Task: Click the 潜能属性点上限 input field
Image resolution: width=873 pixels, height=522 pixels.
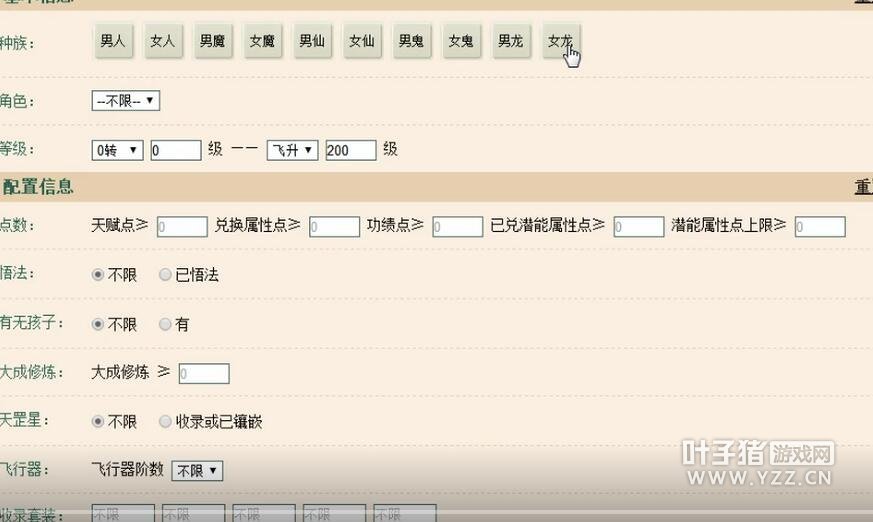Action: click(x=820, y=227)
